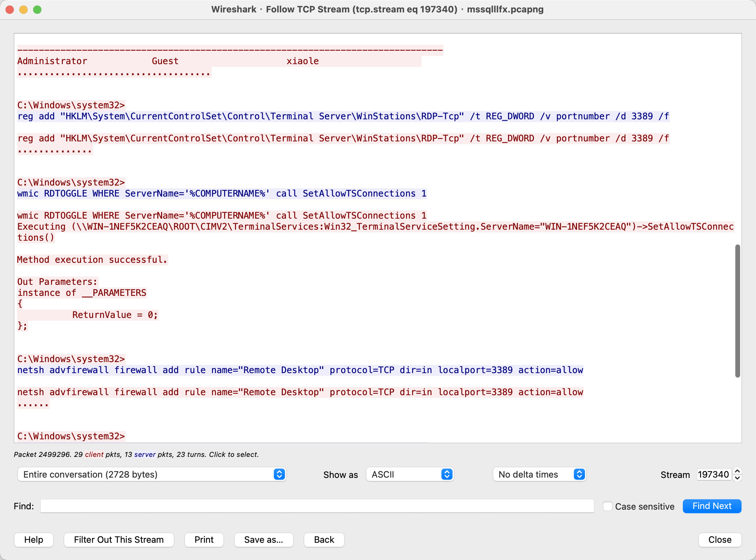
Task: Click the blue 'reg add' command line
Action: click(343, 116)
